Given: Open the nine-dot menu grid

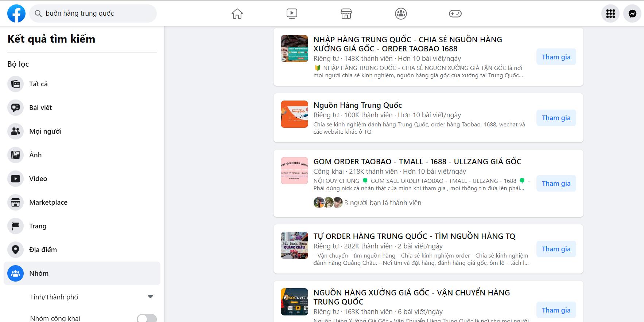Looking at the screenshot, I should click(610, 13).
